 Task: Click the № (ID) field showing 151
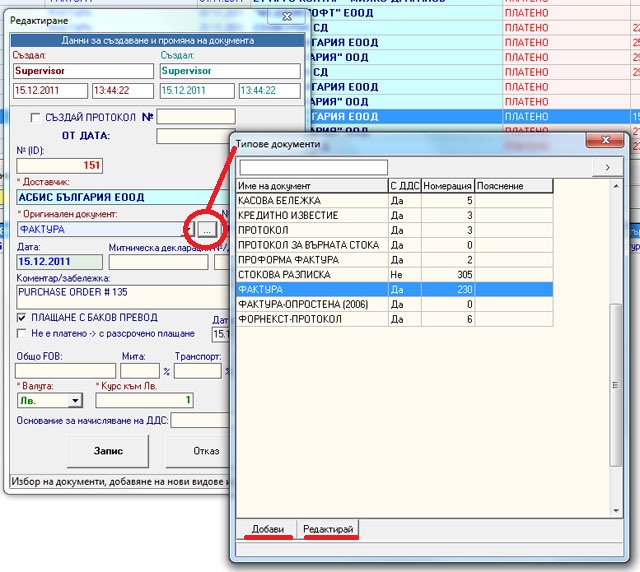(60, 166)
